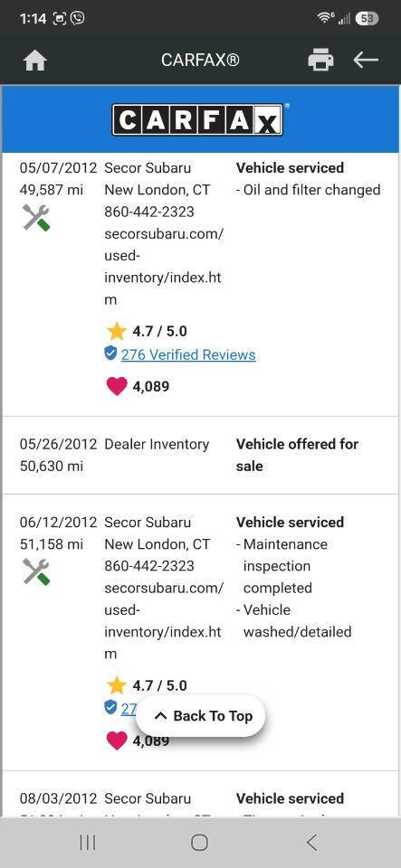Tap Dealer Inventory 05/26/2012 record row
This screenshot has width=401, height=868.
click(200, 455)
